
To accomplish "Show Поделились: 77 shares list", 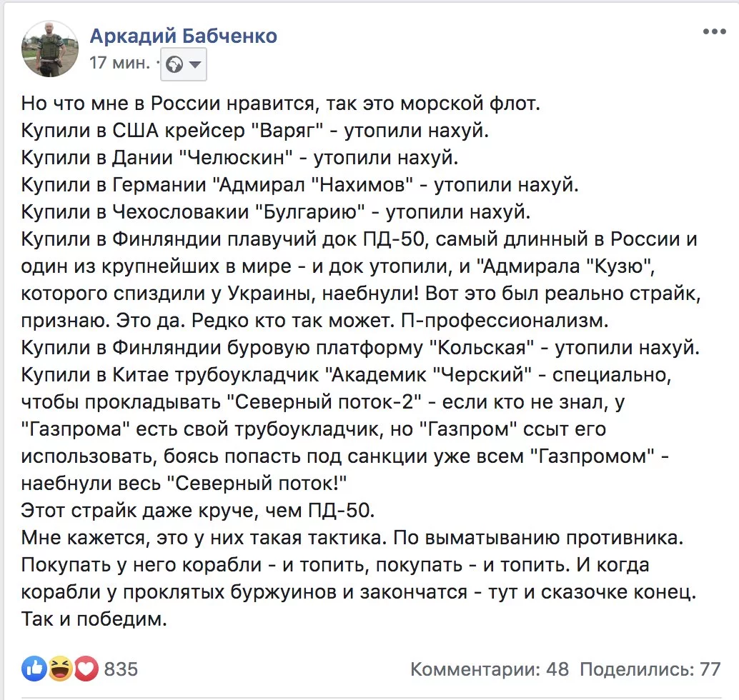I will (x=650, y=669).
